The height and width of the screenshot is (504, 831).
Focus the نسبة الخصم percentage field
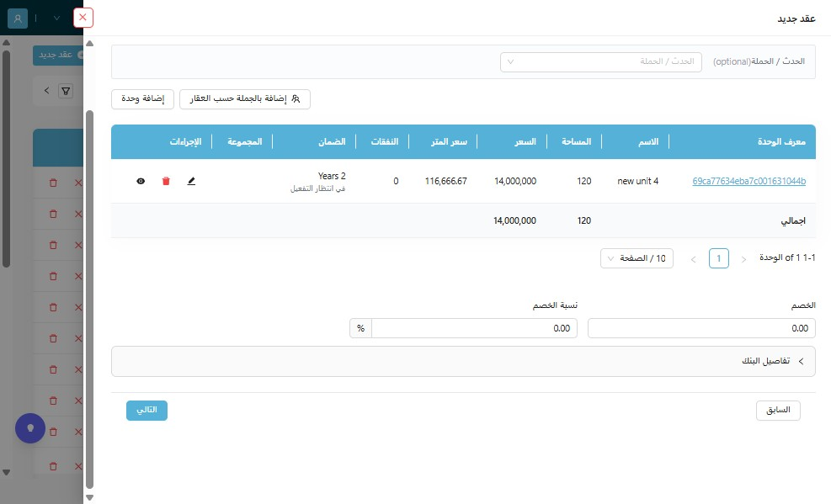click(x=474, y=328)
